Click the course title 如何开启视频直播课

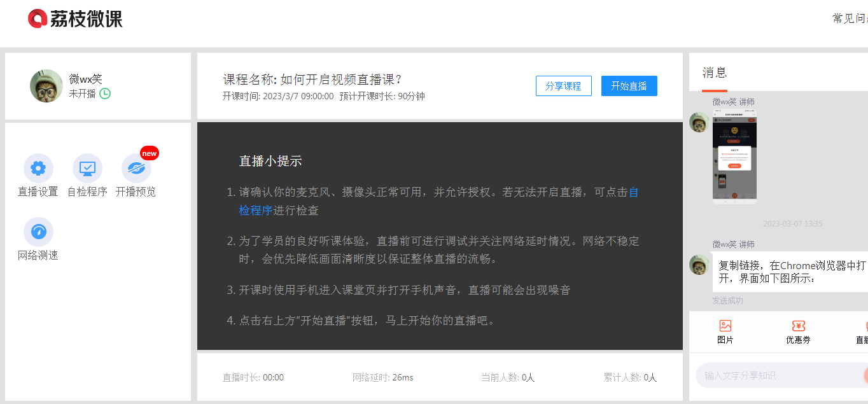341,80
